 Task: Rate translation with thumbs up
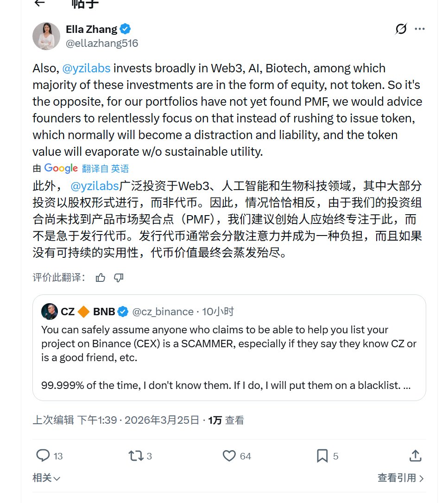click(100, 278)
